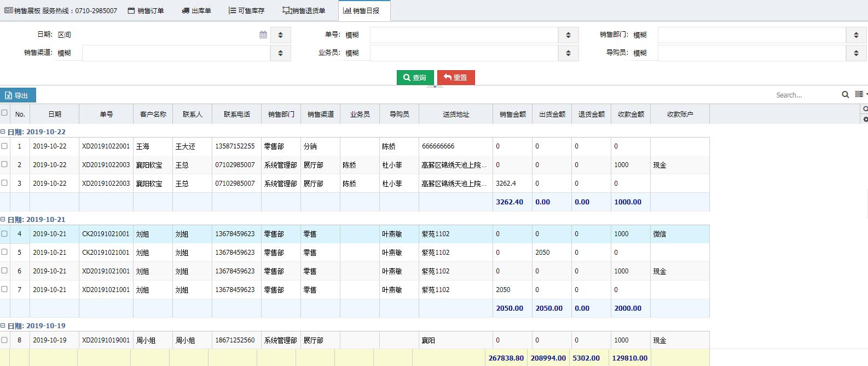Image resolution: width=868 pixels, height=366 pixels.
Task: Check the checkbox for row No. 2
Action: (x=4, y=164)
